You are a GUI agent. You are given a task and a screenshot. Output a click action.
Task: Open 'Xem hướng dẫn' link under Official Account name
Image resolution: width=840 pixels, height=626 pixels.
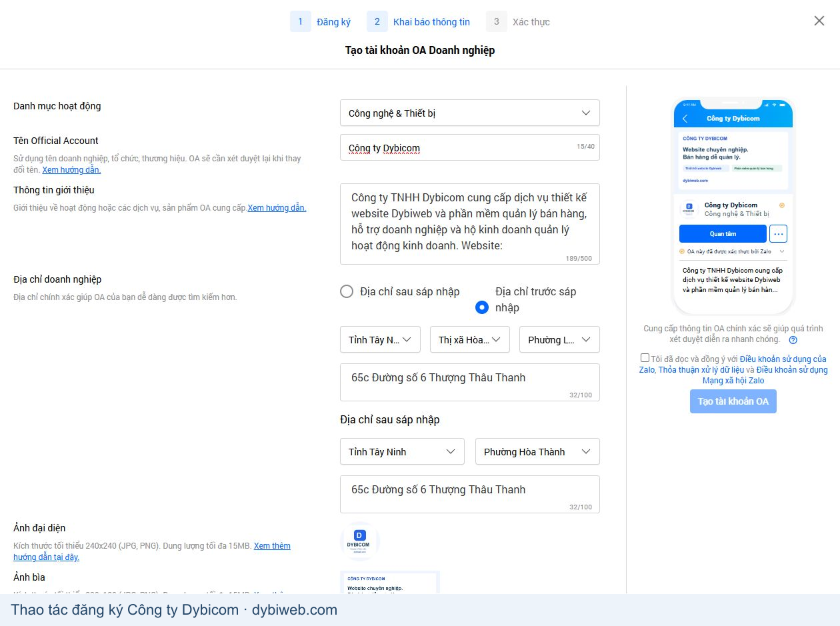tap(71, 170)
